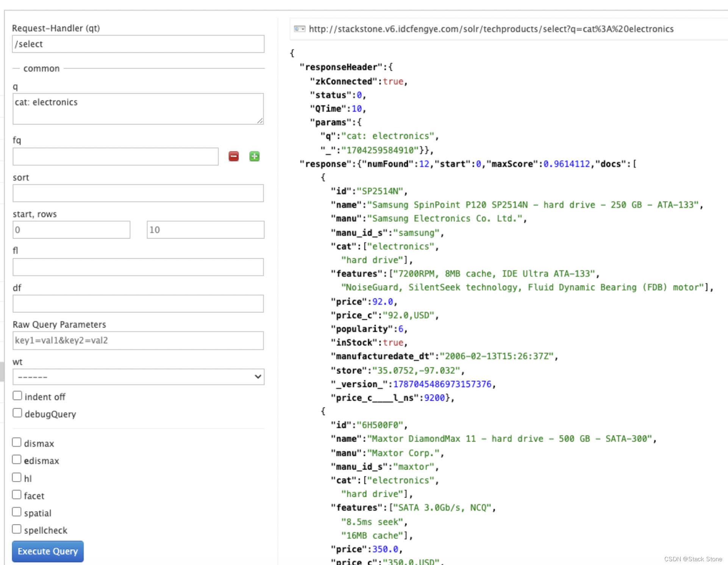This screenshot has height=565, width=728.
Task: Click into the q query textarea
Action: click(x=138, y=109)
